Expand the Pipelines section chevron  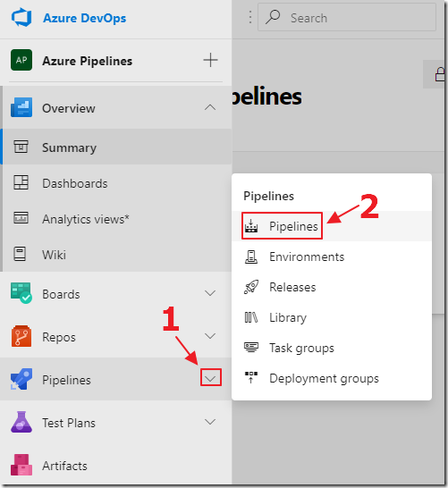pos(211,377)
